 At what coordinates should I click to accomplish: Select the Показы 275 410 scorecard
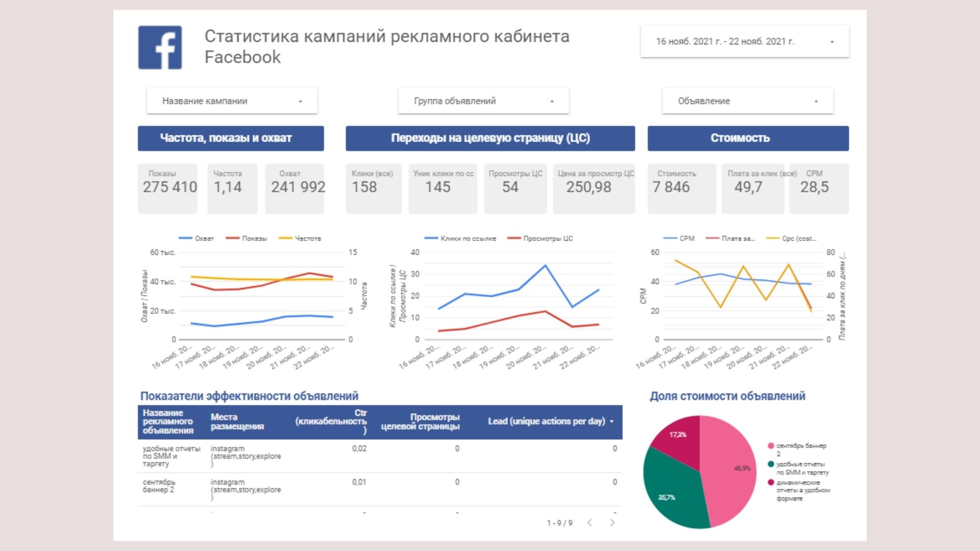[167, 188]
